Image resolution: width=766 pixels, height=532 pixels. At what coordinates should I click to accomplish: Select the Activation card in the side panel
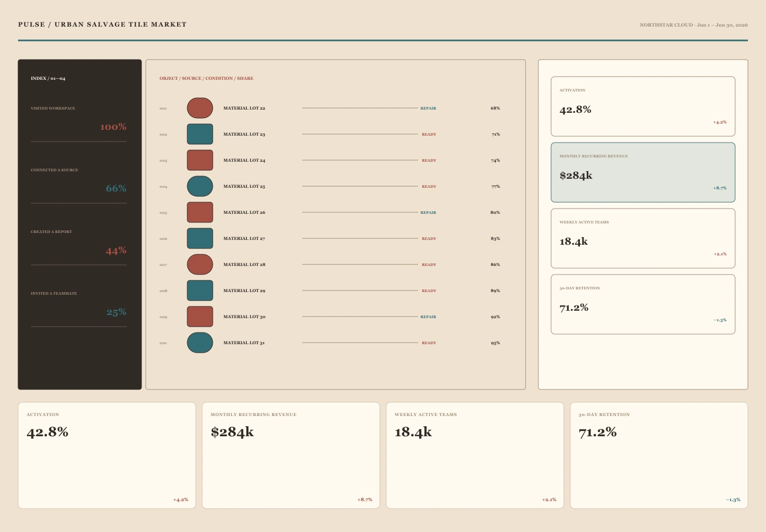tap(643, 106)
